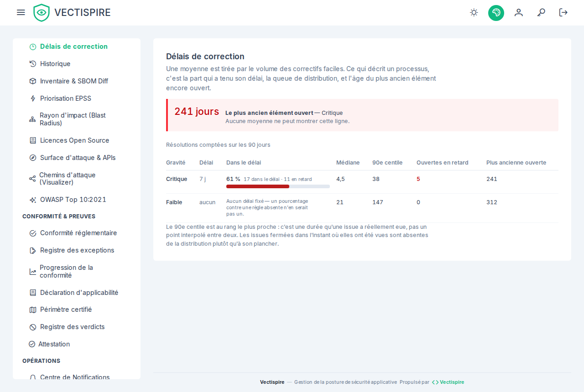This screenshot has height=392, width=584.
Task: Click the Vectispire shield eye logo
Action: click(42, 13)
